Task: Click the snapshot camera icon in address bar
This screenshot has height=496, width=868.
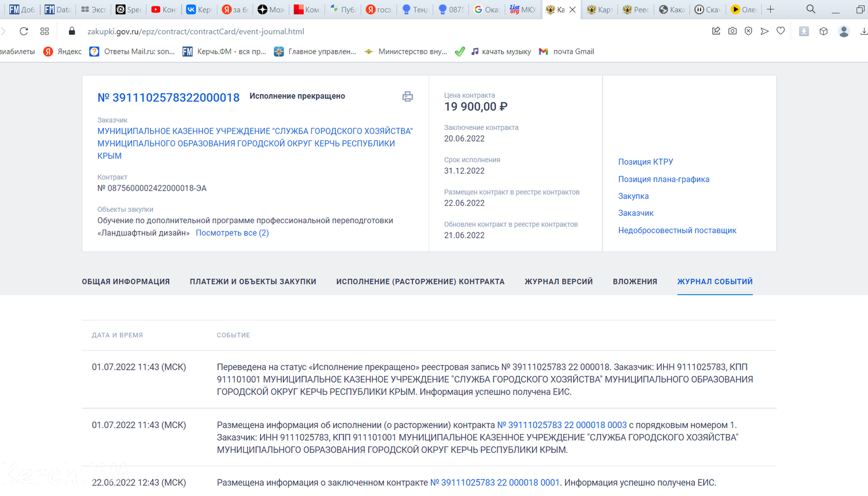Action: 732,31
